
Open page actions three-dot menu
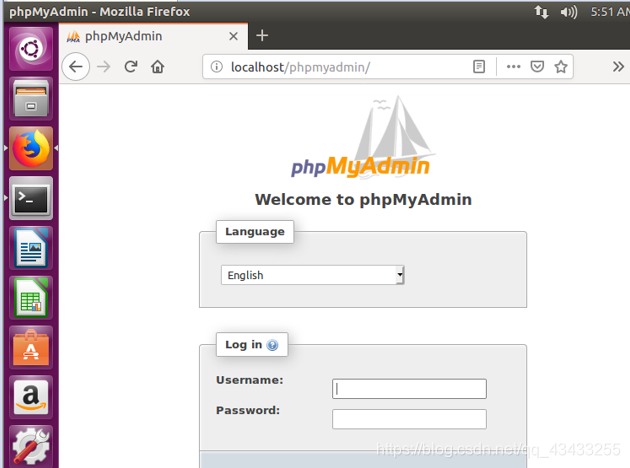point(513,67)
